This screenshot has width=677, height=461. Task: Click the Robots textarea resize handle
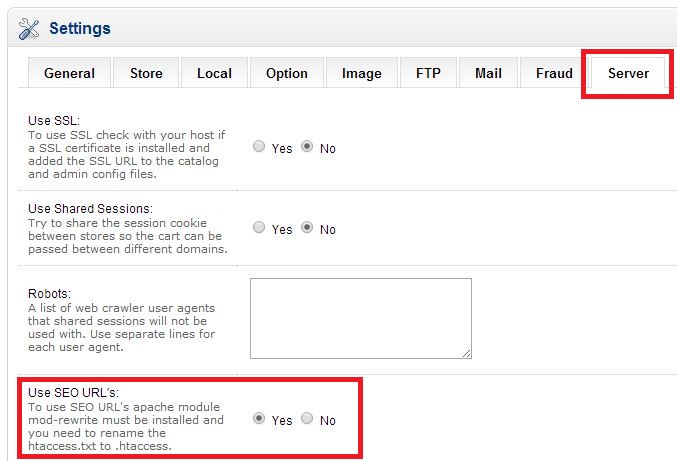(467, 354)
